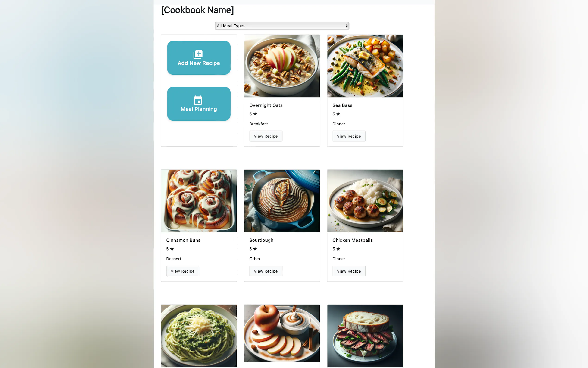This screenshot has width=588, height=368.
Task: Click the Overnight Oats photo
Action: click(282, 66)
